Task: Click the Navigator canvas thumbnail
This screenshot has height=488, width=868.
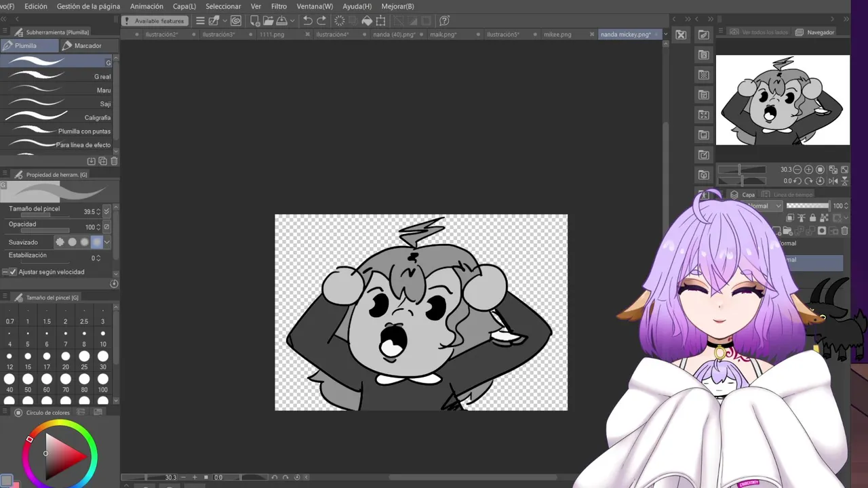Action: (783, 100)
